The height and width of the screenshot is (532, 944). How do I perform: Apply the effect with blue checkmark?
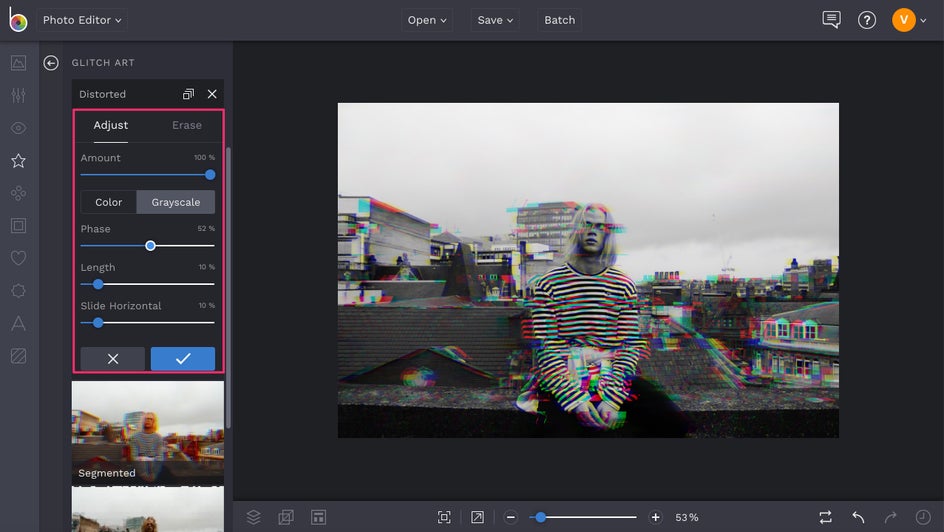(183, 359)
